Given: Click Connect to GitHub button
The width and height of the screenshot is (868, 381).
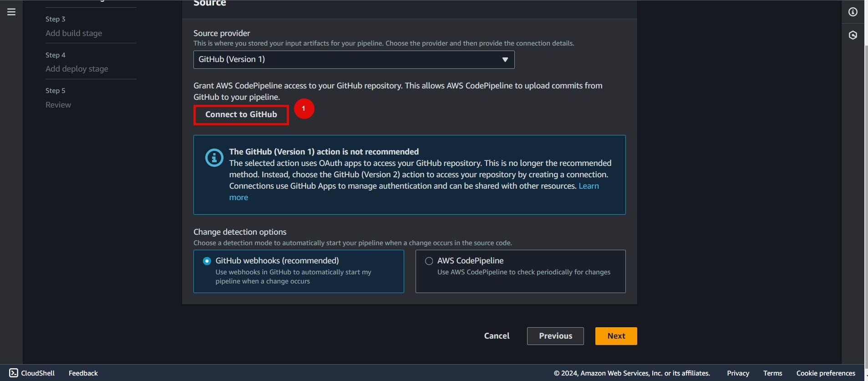Looking at the screenshot, I should (x=241, y=114).
